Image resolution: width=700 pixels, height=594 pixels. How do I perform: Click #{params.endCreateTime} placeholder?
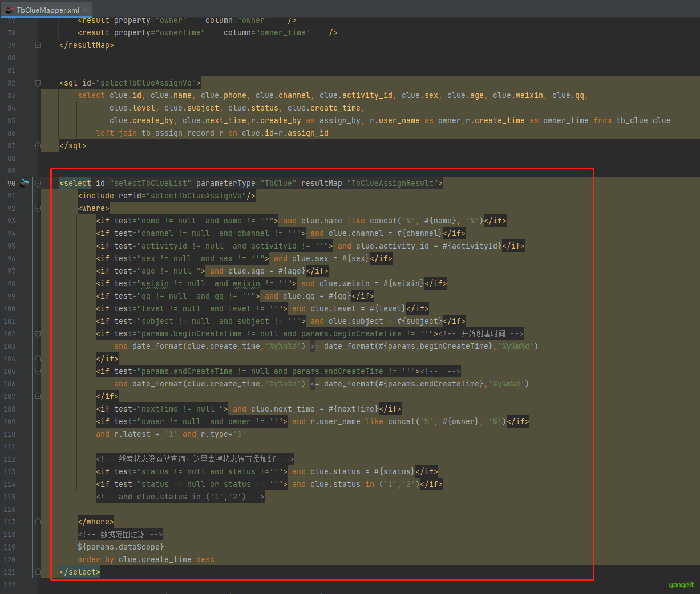pos(431,384)
